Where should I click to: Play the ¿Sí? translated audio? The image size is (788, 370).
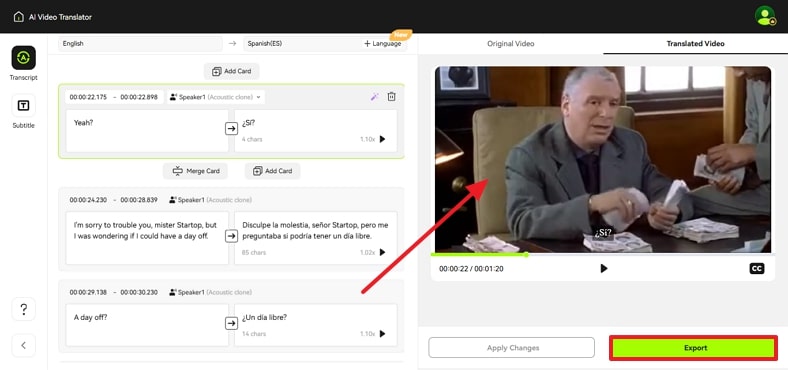coord(382,139)
